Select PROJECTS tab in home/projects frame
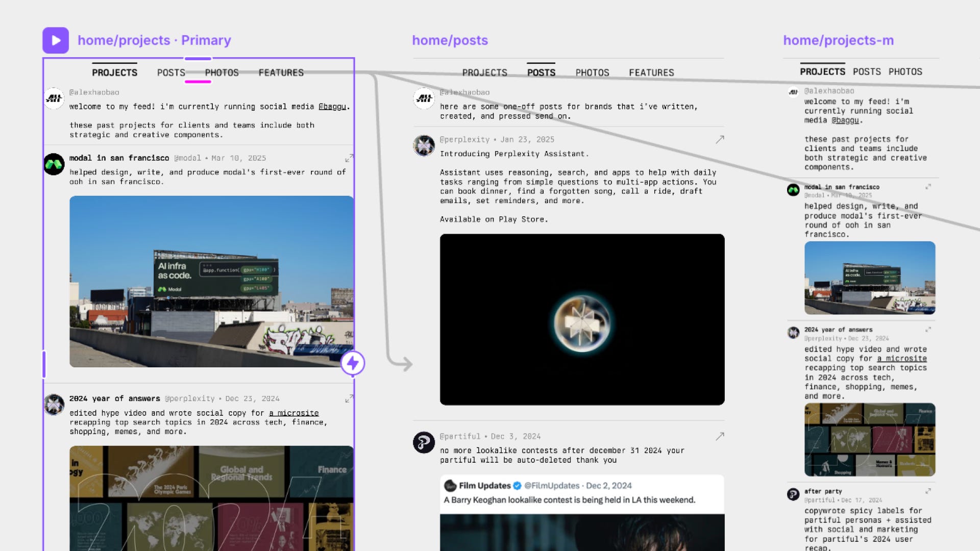This screenshot has width=980, height=551. coord(115,72)
